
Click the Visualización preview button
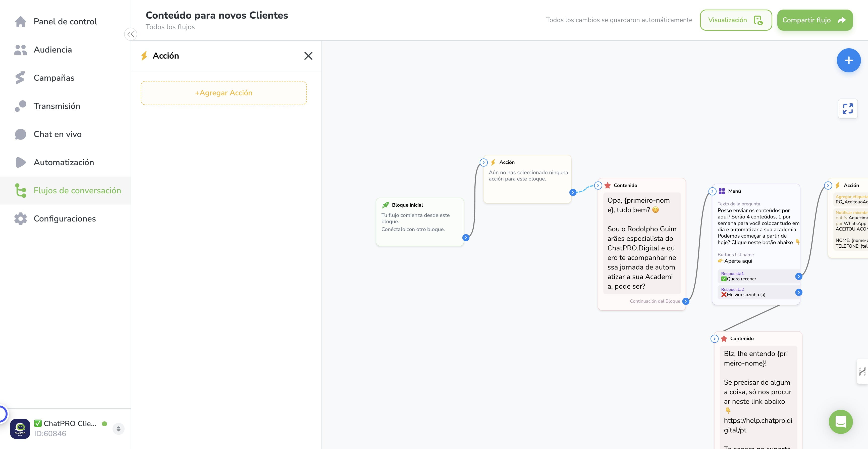click(x=736, y=20)
